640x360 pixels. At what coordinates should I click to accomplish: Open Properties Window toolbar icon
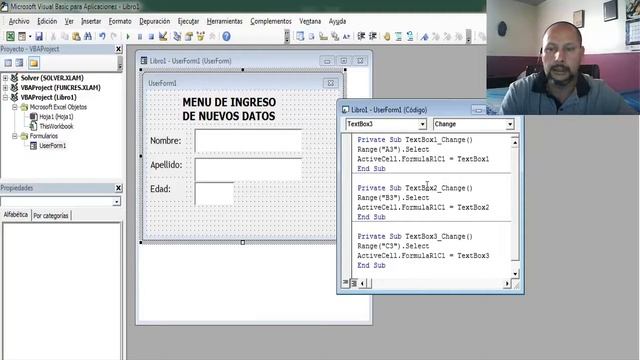(189, 36)
